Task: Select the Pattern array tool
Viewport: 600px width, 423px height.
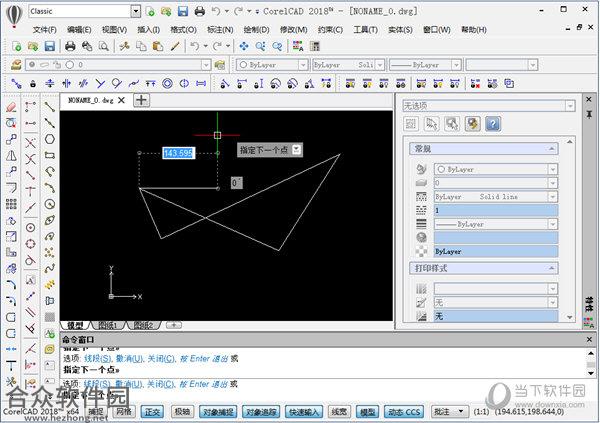Action: 11,204
